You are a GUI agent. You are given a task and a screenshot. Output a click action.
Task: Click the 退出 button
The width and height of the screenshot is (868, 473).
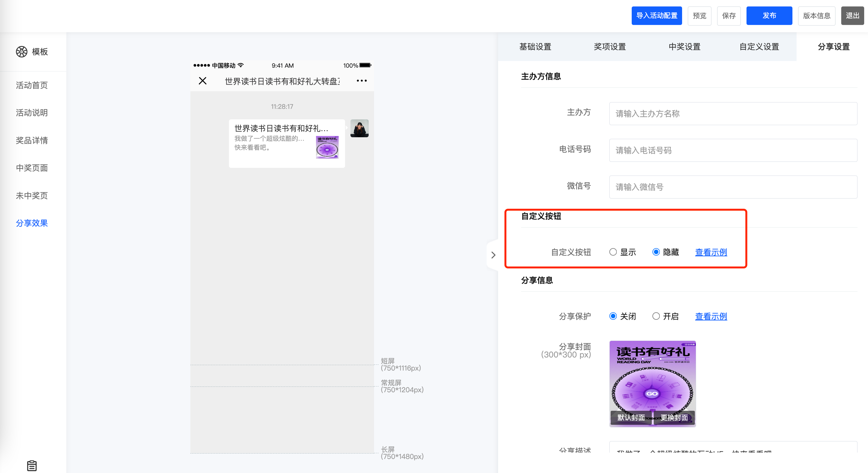(x=852, y=16)
